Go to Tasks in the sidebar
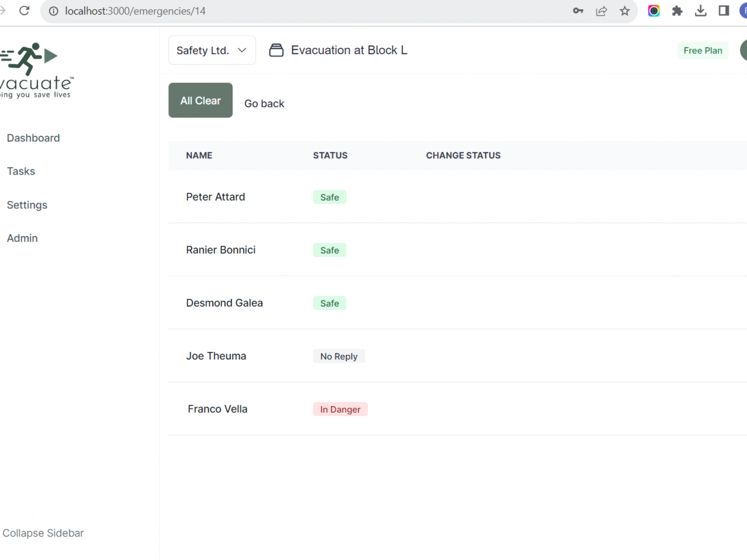This screenshot has width=747, height=560. [x=21, y=171]
